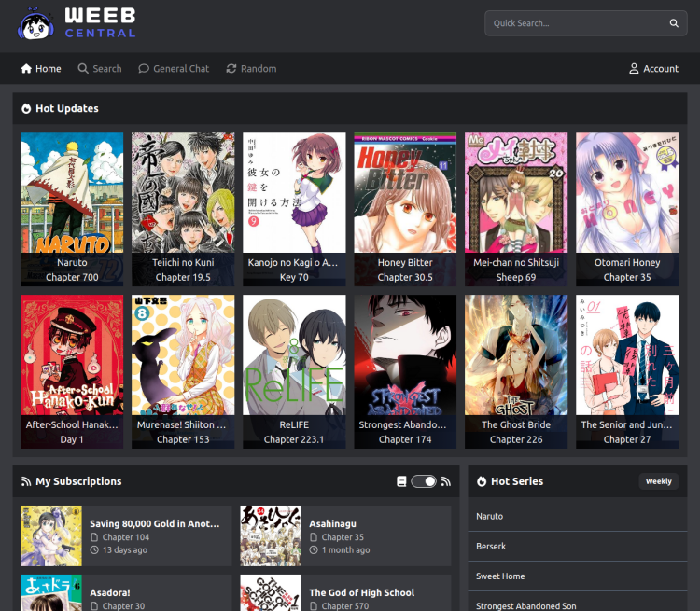Viewport: 700px width, 611px height.
Task: Click the God of High School subscription thumbnail
Action: click(x=271, y=592)
